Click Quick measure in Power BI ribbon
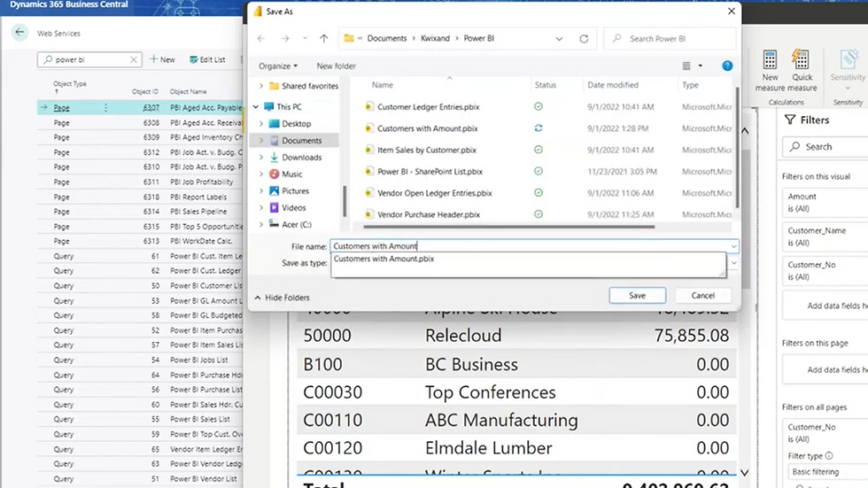 (802, 71)
